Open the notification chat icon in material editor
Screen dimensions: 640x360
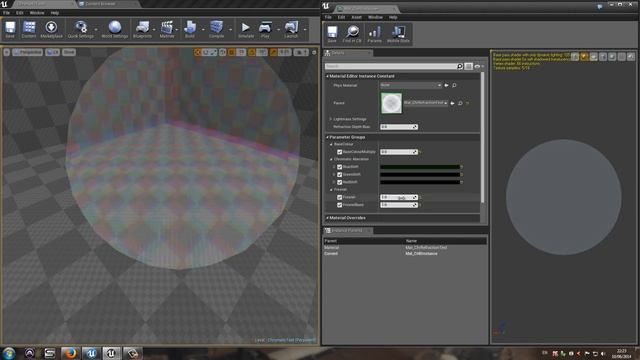pyautogui.click(x=600, y=7)
